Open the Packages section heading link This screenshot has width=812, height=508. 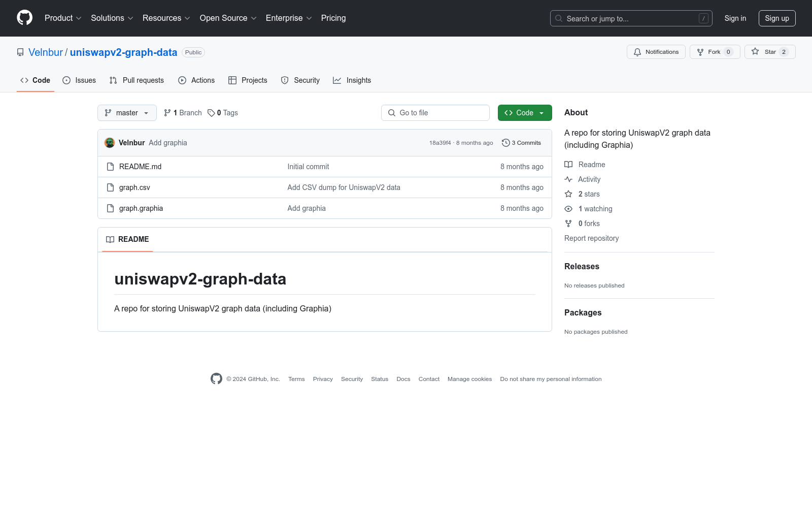pyautogui.click(x=583, y=313)
